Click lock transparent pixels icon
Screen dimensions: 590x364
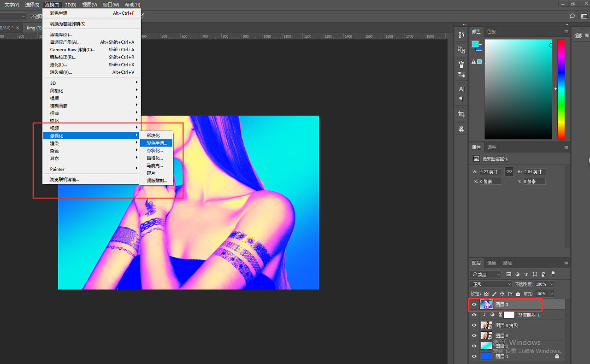tap(486, 294)
